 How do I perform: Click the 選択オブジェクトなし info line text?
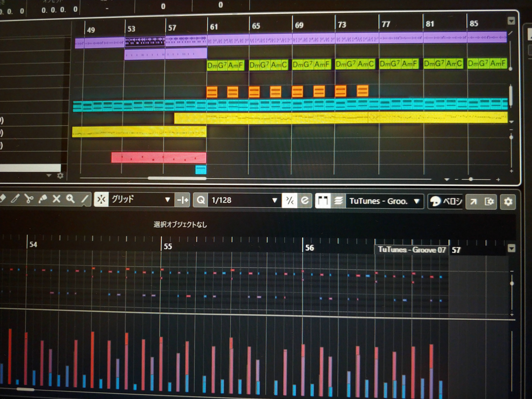point(180,224)
